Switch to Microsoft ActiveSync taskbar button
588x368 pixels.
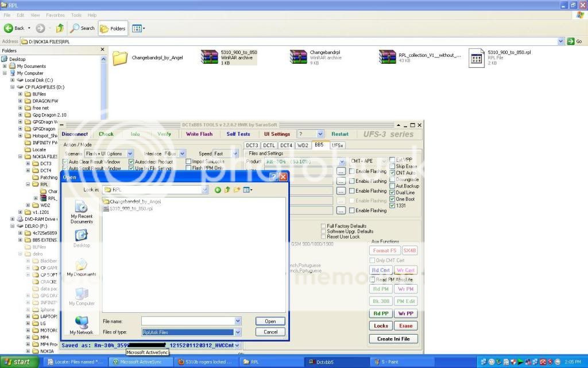click(x=141, y=362)
